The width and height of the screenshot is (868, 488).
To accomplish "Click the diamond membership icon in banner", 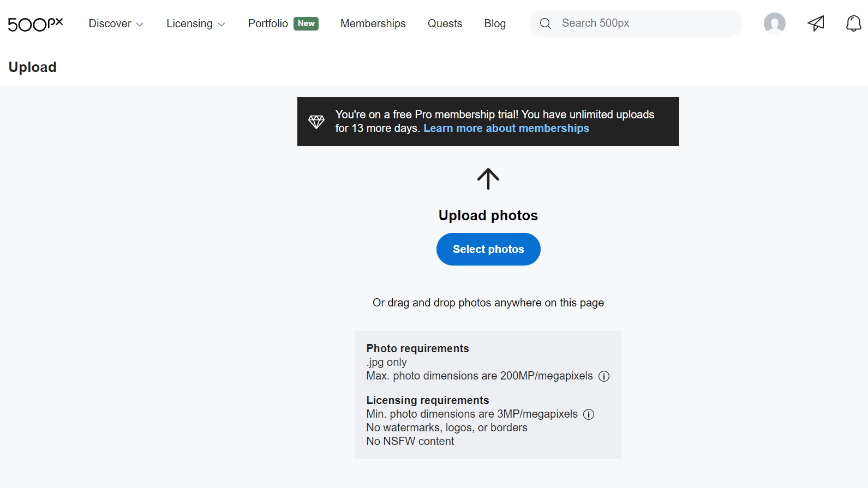I will click(x=316, y=122).
